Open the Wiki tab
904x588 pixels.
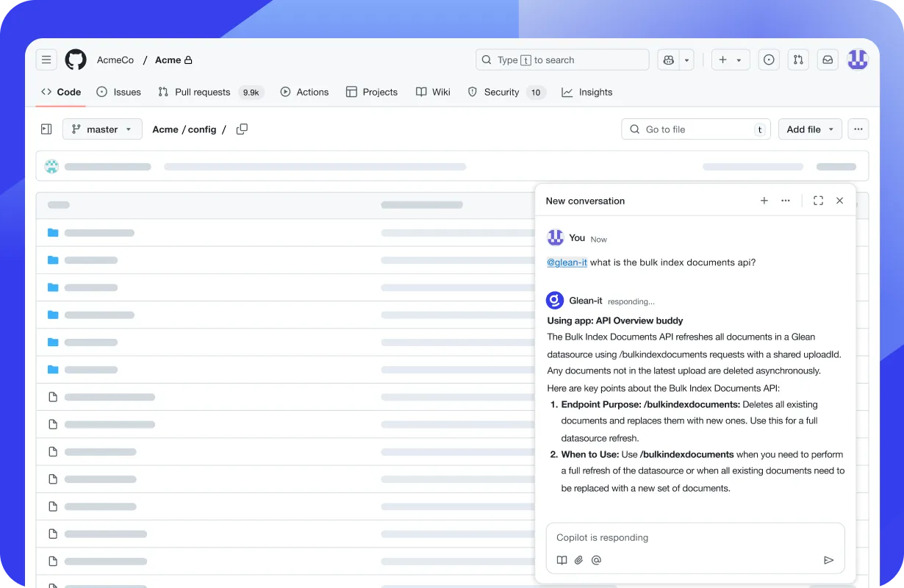point(433,92)
